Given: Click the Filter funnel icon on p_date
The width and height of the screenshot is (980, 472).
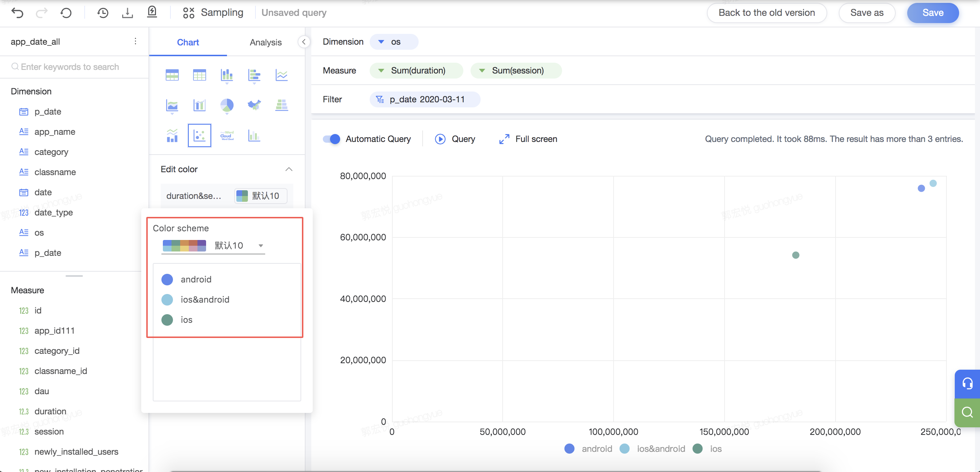Looking at the screenshot, I should pos(379,99).
